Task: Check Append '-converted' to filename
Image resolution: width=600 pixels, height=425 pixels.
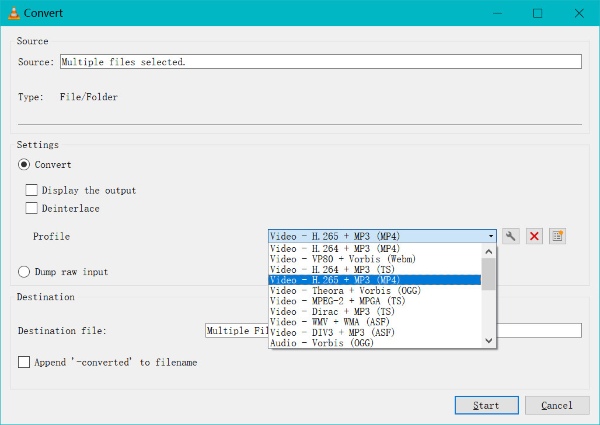Action: [25, 362]
